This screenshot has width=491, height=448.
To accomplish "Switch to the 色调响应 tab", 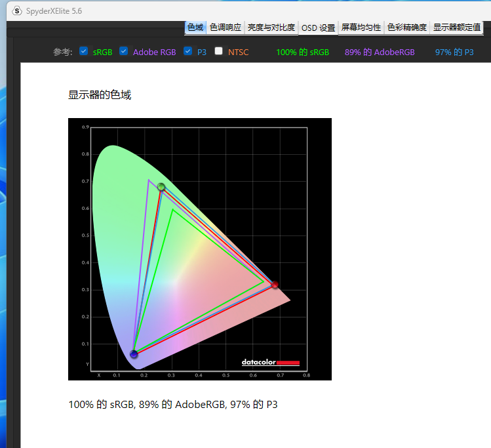I will click(x=226, y=28).
